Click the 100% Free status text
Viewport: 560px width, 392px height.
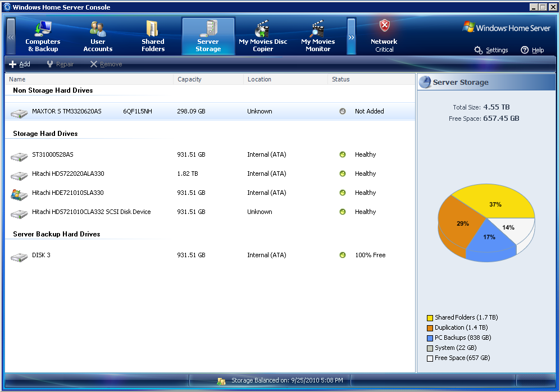click(370, 255)
